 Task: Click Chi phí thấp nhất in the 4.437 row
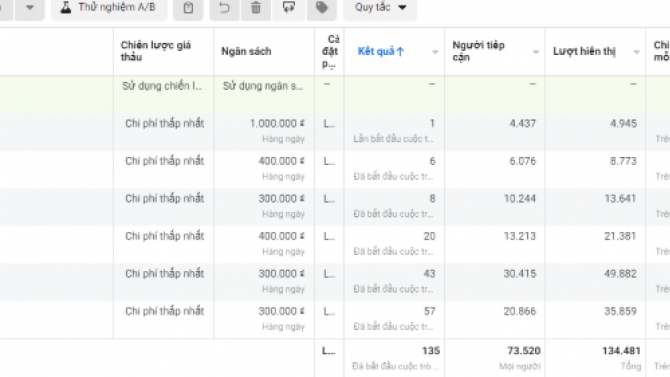(x=165, y=124)
